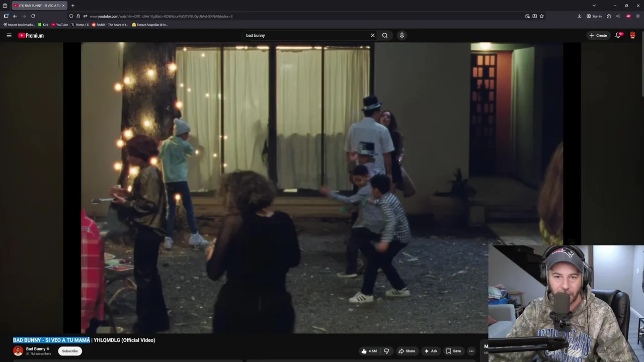The height and width of the screenshot is (362, 644).
Task: Open the YouTube guide hamburger menu
Action: coord(9,35)
